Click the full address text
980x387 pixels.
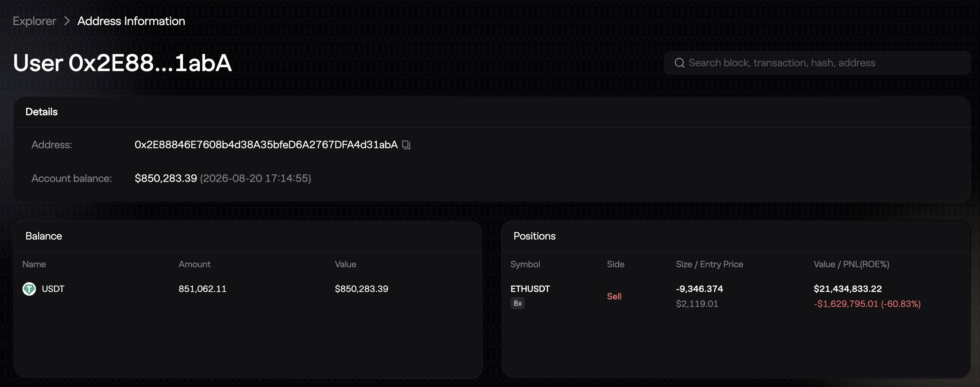click(x=266, y=144)
